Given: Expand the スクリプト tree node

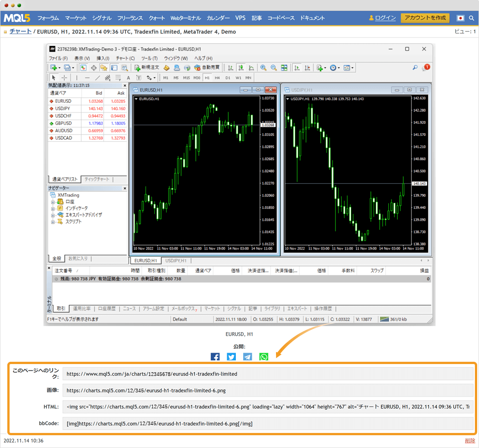Looking at the screenshot, I should (53, 222).
